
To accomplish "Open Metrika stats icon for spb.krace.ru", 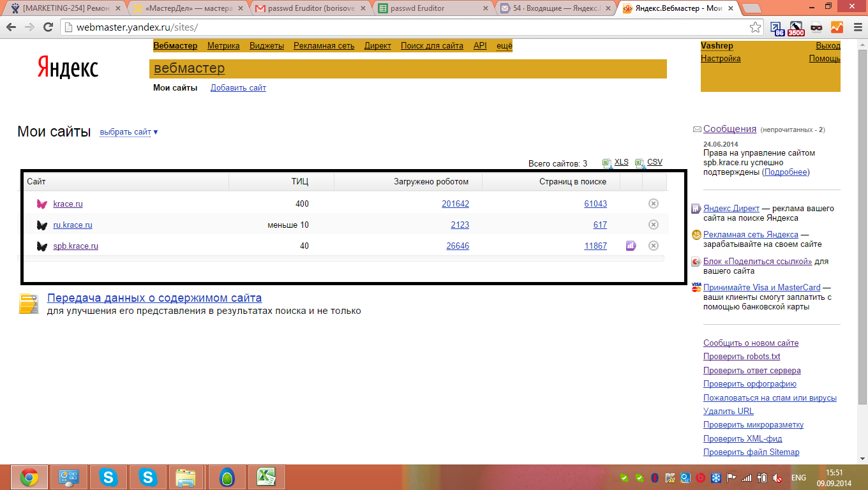I will 631,246.
